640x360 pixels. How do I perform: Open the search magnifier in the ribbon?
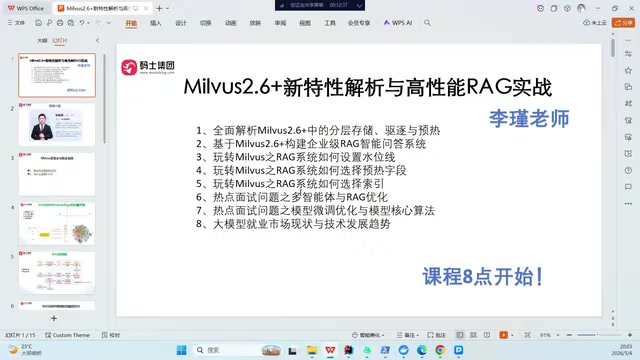coord(427,23)
